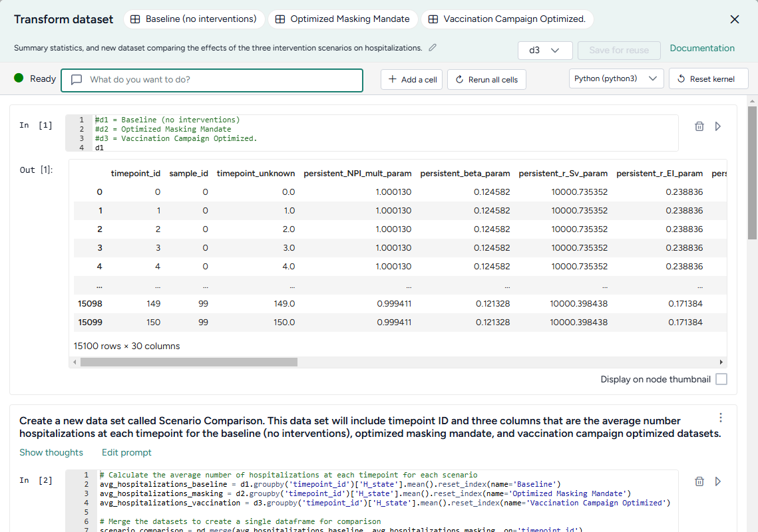Delete the first cell using trash icon

[x=699, y=125]
